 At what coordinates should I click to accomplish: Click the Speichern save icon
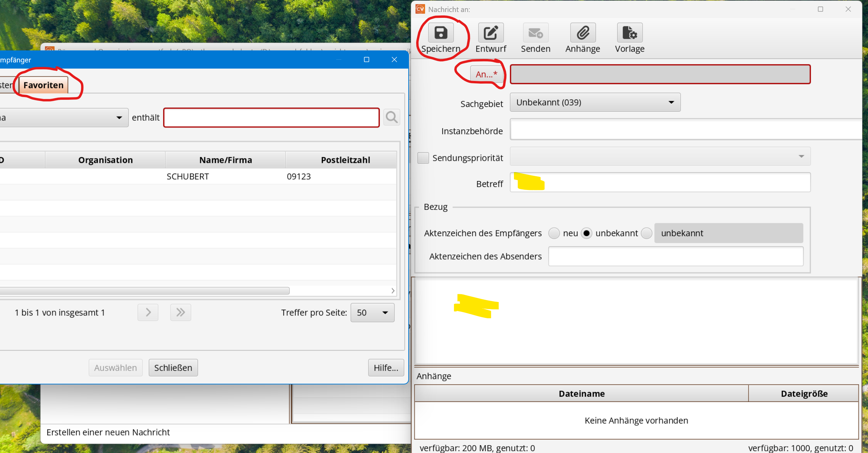[441, 33]
